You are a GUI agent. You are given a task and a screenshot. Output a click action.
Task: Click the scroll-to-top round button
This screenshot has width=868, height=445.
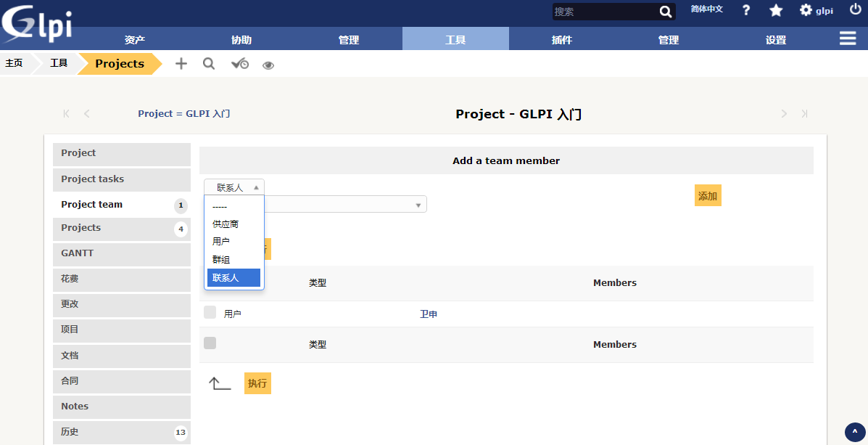click(x=855, y=432)
